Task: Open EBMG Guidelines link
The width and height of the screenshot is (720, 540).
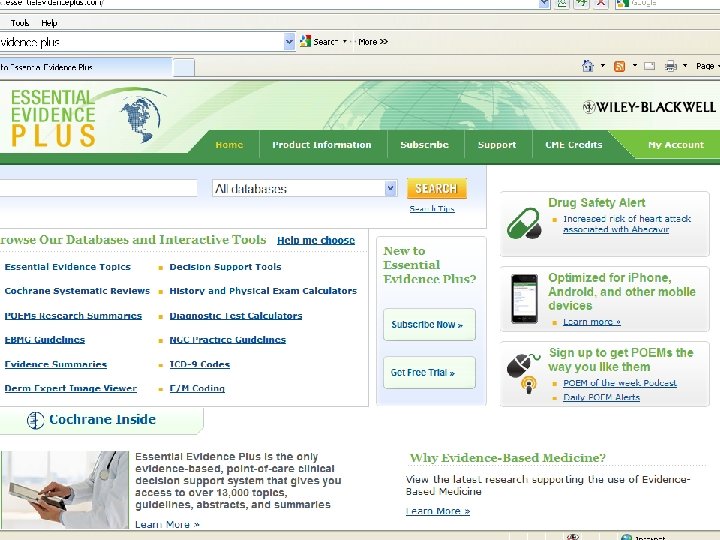Action: (45, 340)
